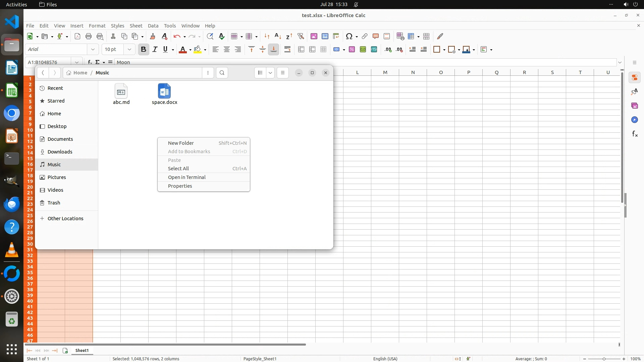Open the Data menu
The image size is (644, 362).
tap(153, 25)
